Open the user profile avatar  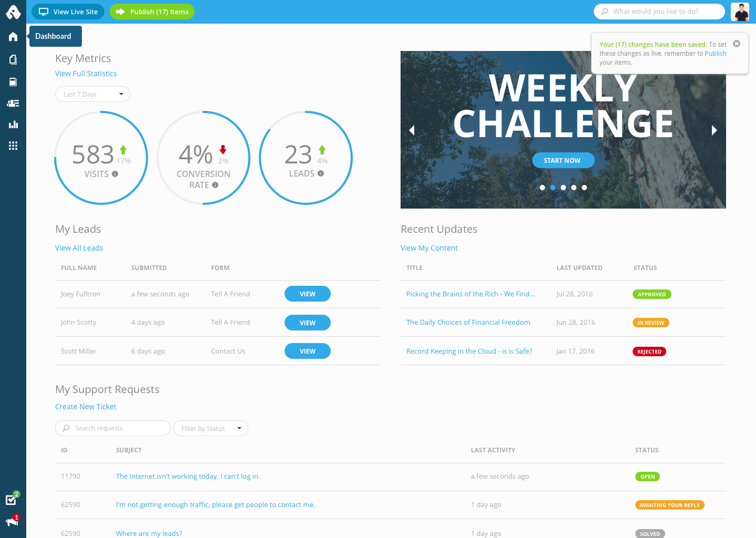pyautogui.click(x=740, y=12)
